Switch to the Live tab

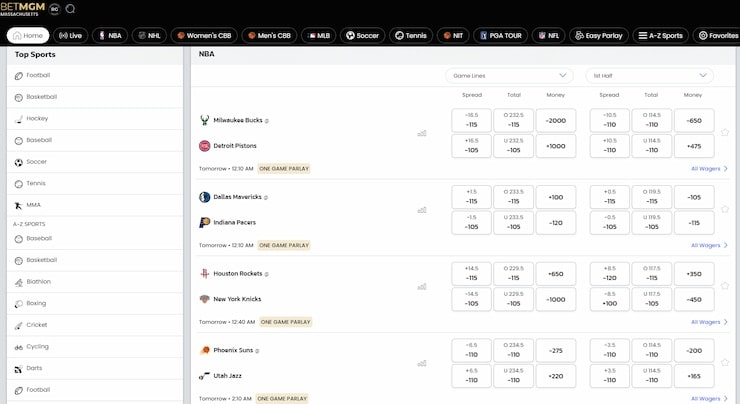pyautogui.click(x=70, y=35)
